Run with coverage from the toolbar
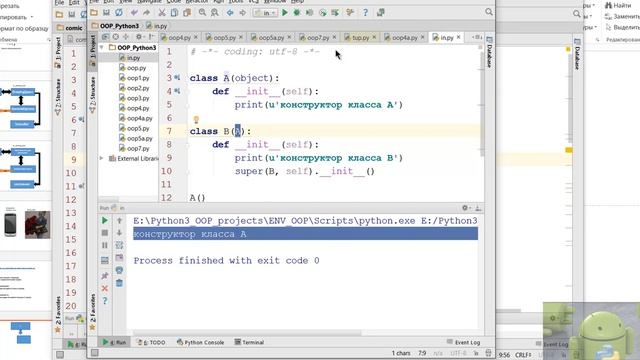640x360 pixels. point(309,13)
